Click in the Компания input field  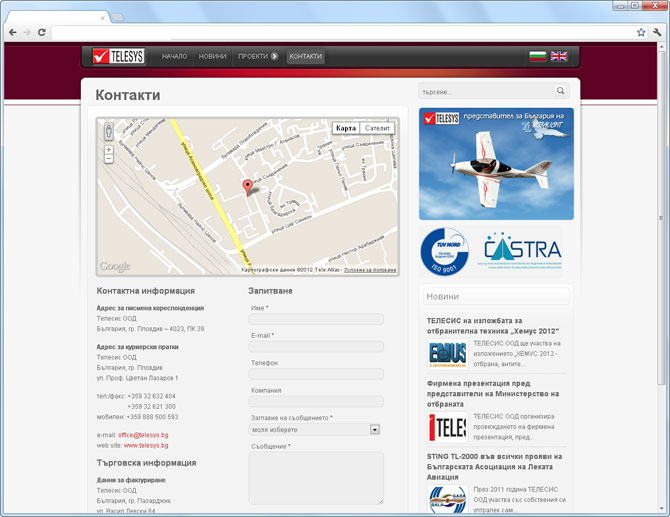(x=316, y=402)
